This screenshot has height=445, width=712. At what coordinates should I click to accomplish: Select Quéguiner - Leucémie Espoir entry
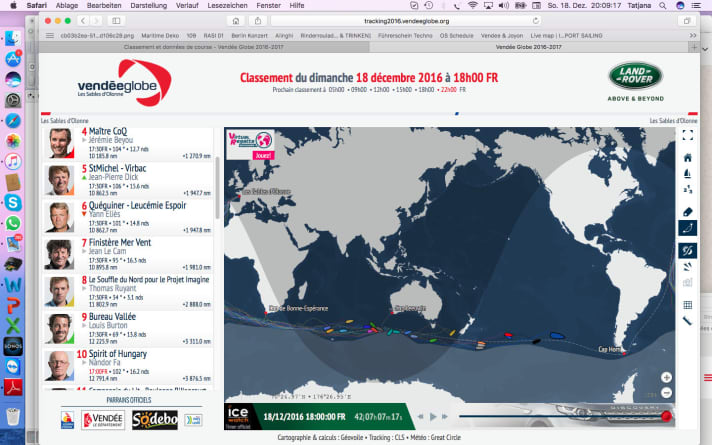point(128,218)
